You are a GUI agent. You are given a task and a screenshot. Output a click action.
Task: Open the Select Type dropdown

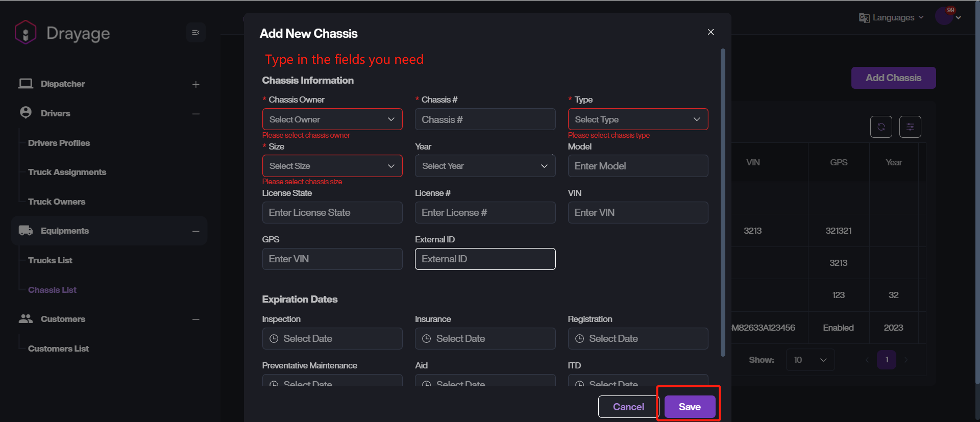click(x=638, y=119)
